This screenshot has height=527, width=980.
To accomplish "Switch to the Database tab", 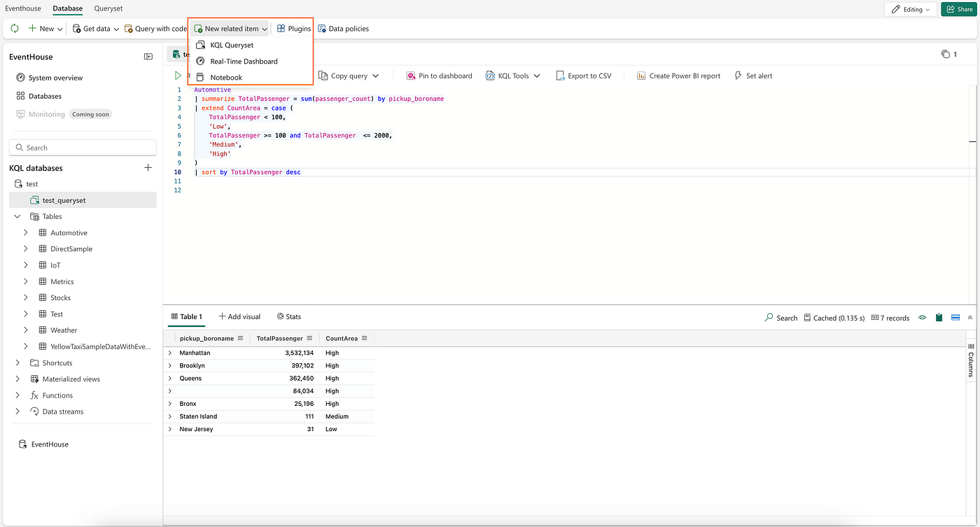I will (67, 8).
